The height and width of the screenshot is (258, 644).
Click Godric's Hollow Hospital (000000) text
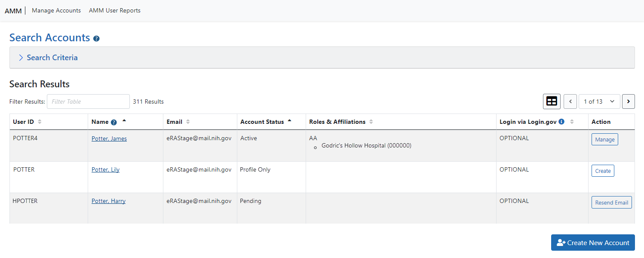pyautogui.click(x=366, y=145)
